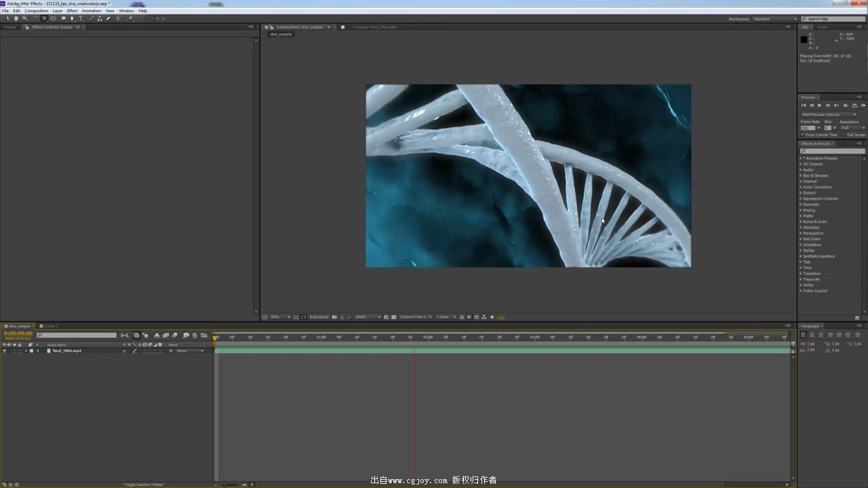The width and height of the screenshot is (868, 488).
Task: Activate the Rotation tool
Action: [35, 18]
